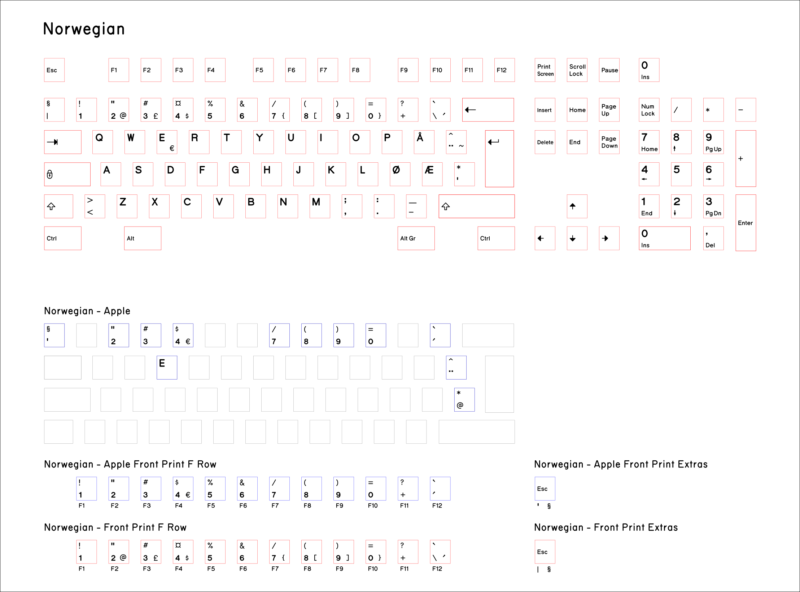This screenshot has width=800, height=592.
Task: Click the 4 € key in the Norwegian - Apple layout
Action: tap(183, 335)
